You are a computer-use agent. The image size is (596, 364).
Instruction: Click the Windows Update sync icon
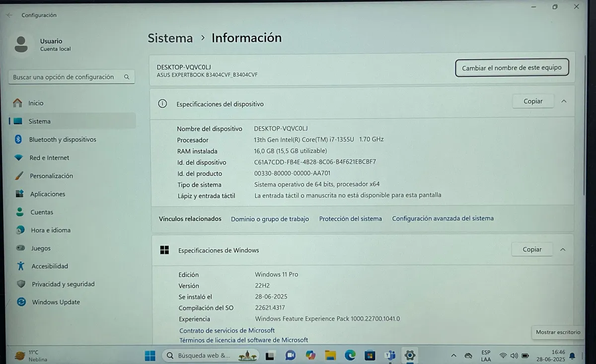[x=21, y=302]
